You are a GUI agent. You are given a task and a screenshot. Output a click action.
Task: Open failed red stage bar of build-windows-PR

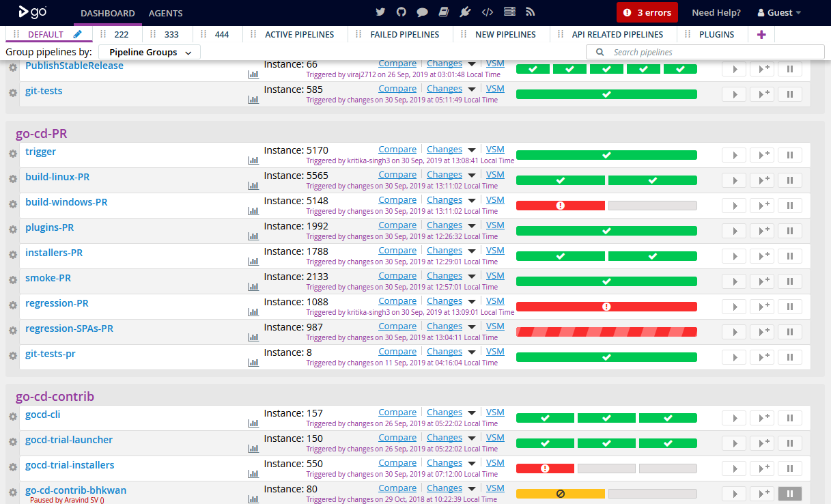(x=561, y=206)
